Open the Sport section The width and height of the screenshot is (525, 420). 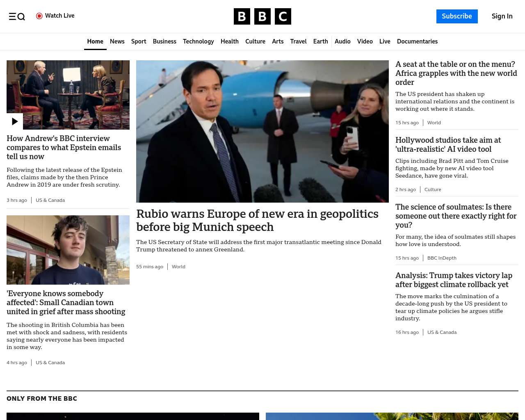point(139,41)
